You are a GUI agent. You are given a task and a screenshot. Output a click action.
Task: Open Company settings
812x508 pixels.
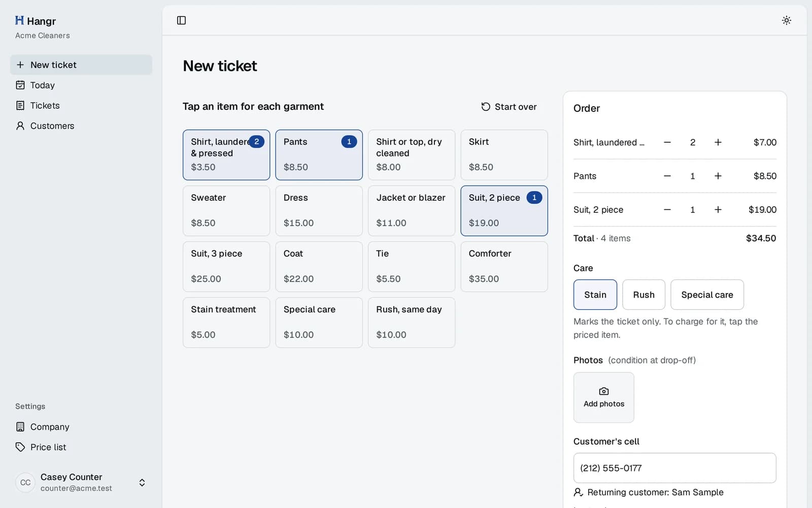[x=81, y=427]
